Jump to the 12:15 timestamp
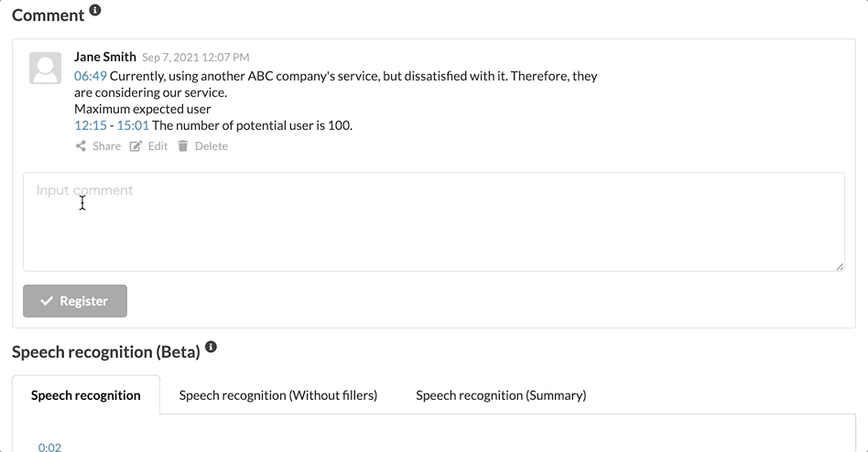The image size is (868, 452). click(91, 125)
